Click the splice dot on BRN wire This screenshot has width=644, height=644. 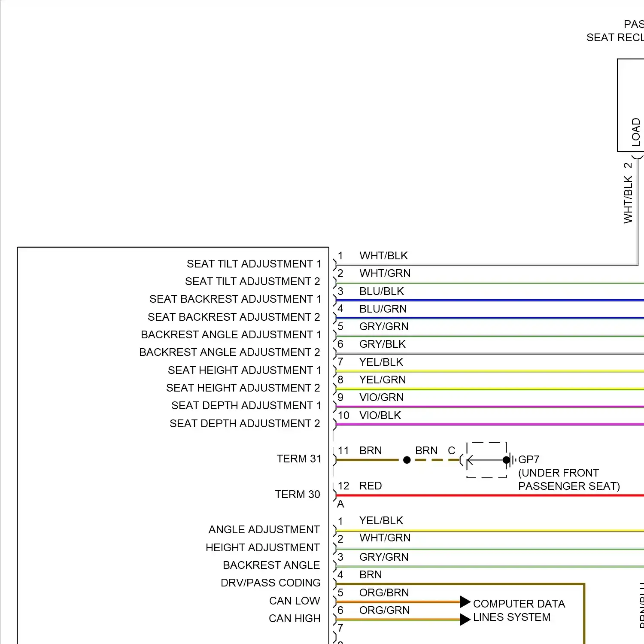[x=407, y=460]
